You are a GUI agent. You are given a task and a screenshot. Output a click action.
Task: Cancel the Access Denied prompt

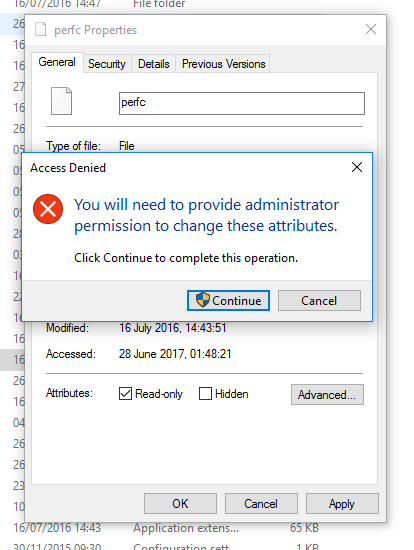[x=319, y=300]
